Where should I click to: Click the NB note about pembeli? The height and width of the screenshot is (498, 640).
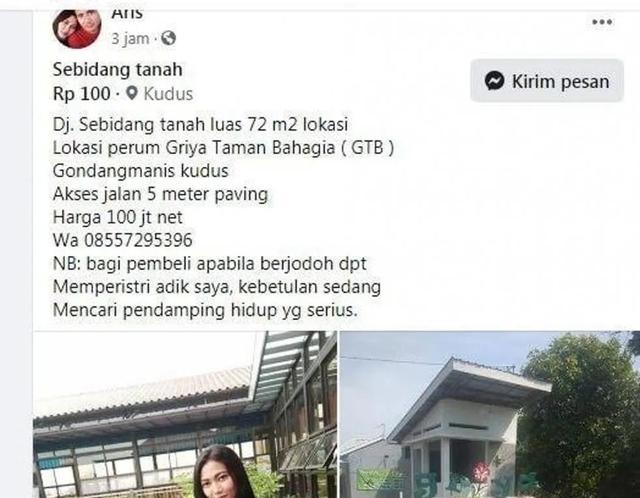pyautogui.click(x=217, y=287)
